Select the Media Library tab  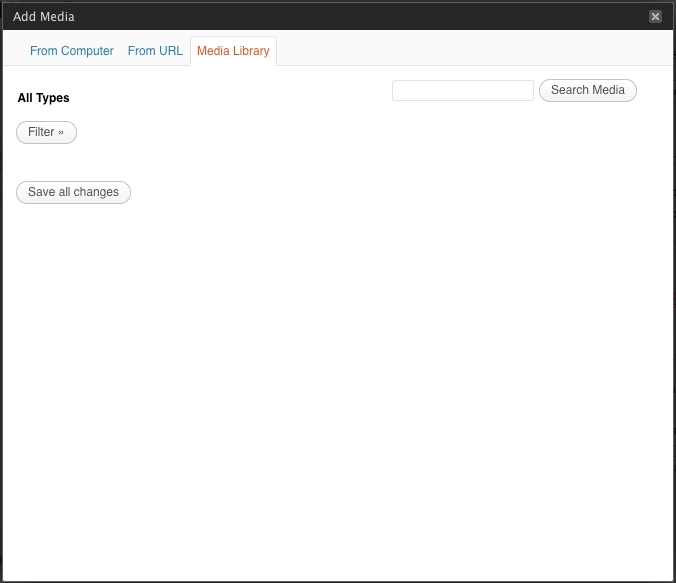tap(233, 51)
